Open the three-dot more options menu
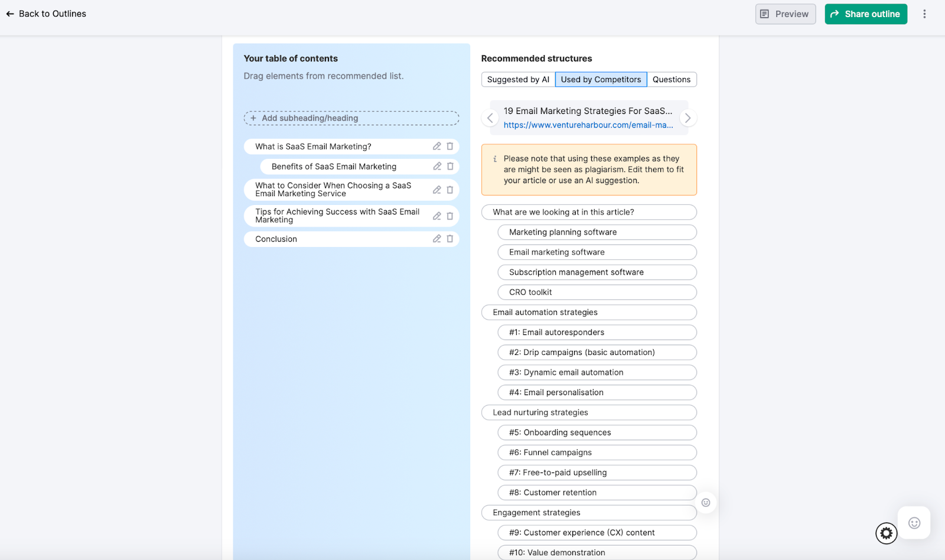 [x=924, y=14]
